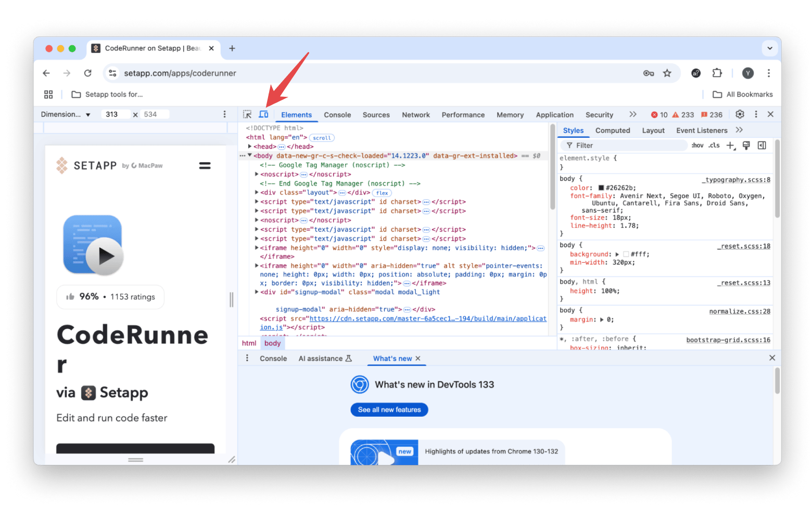Close the What's new drawer tab
Screen dimensions: 812x514
418,358
